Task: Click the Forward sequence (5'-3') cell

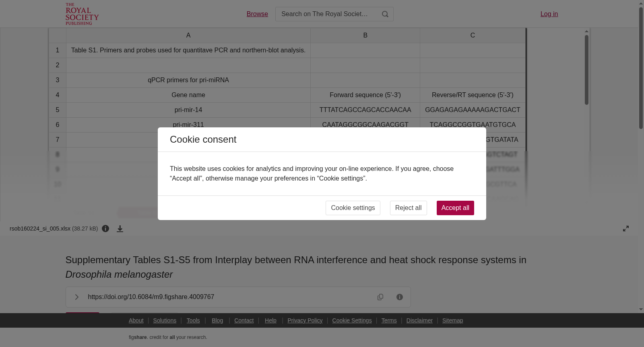Action: point(365,95)
